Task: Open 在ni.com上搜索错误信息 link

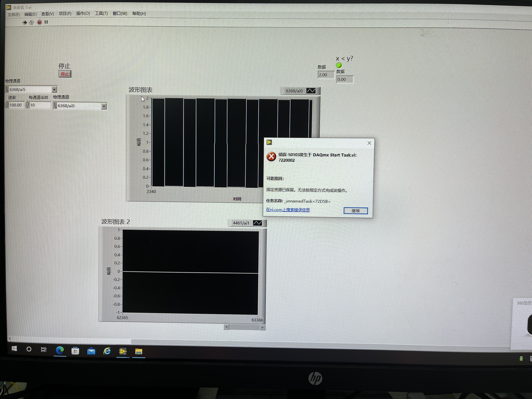Action: (x=288, y=210)
